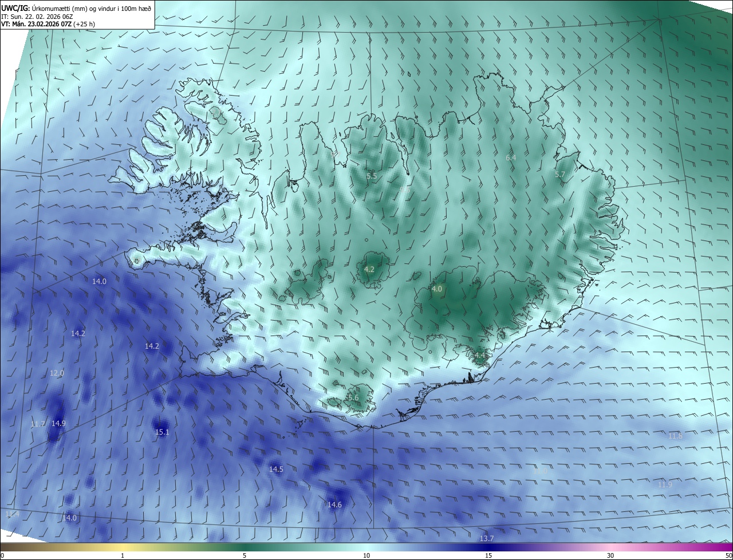Click the 11.9 value label
733x560 pixels.
pyautogui.click(x=665, y=485)
